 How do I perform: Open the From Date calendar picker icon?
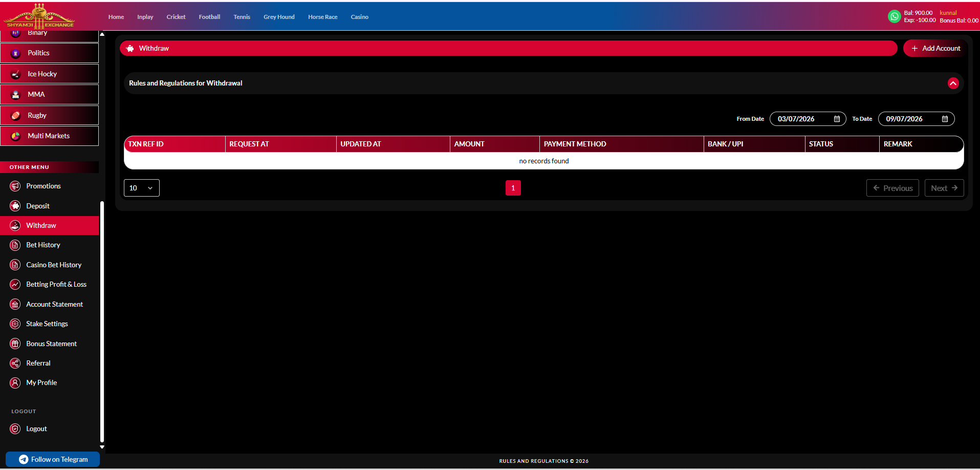pos(837,119)
